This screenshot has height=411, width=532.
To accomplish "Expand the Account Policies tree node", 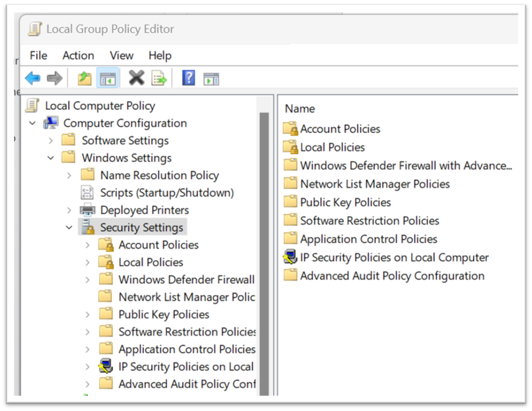I will (87, 245).
